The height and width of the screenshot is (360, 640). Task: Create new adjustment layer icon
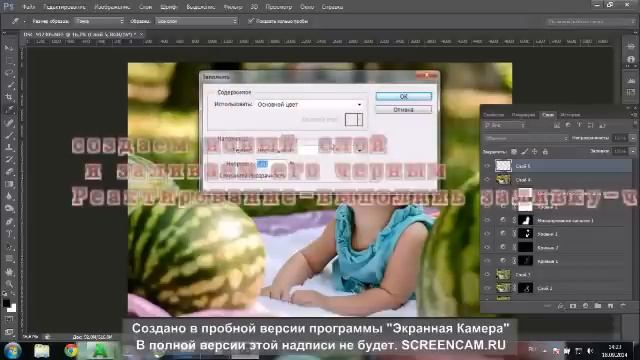coord(586,306)
